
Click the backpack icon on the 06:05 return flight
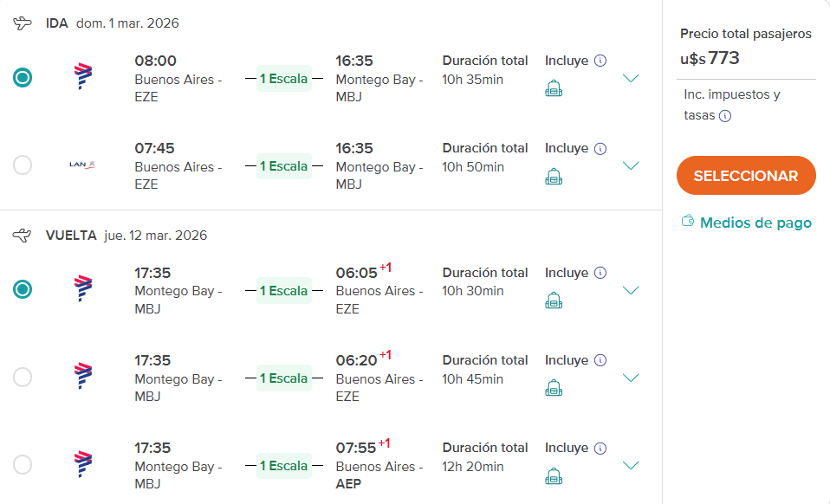554,300
